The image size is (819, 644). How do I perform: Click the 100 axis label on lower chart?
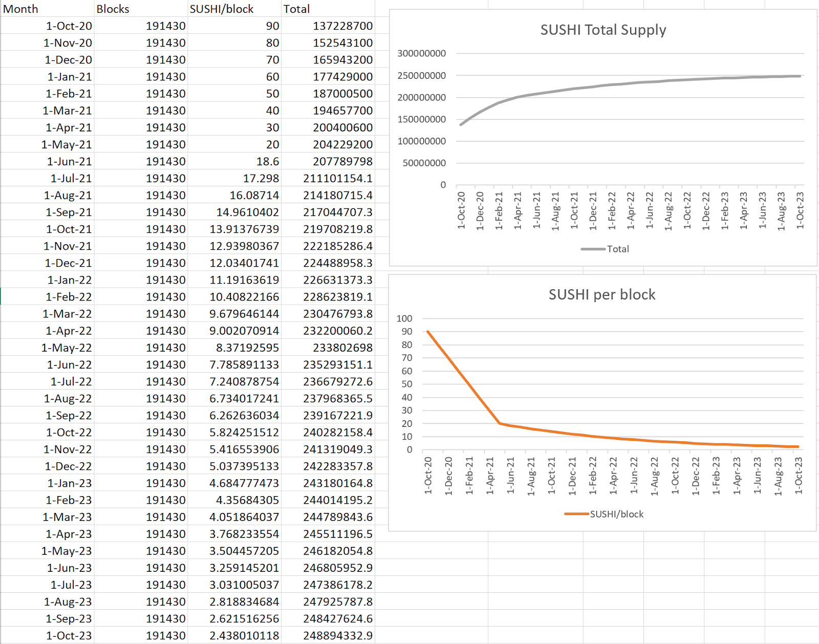pos(404,318)
